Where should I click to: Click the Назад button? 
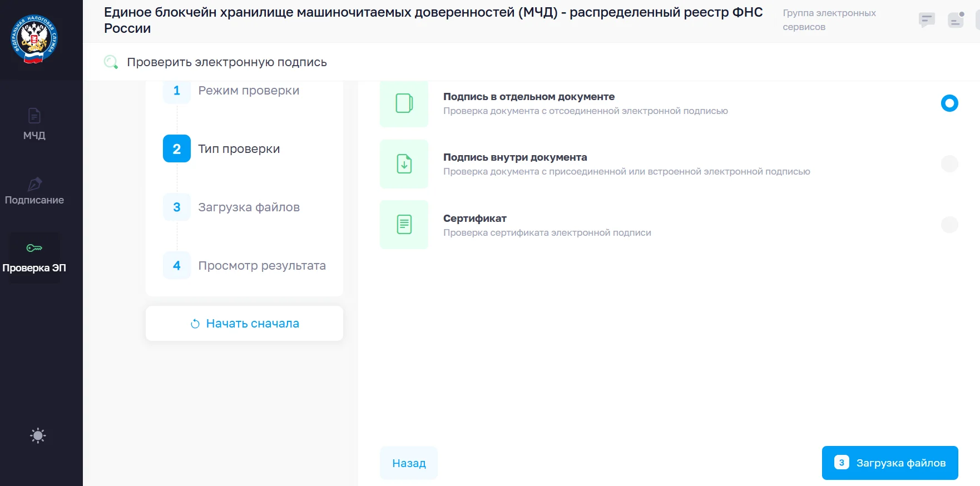click(x=409, y=463)
